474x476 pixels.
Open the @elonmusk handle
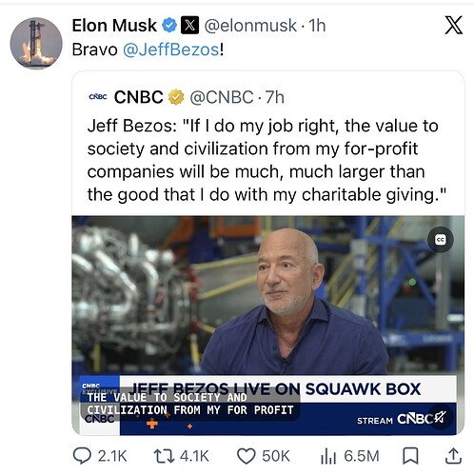pos(250,26)
